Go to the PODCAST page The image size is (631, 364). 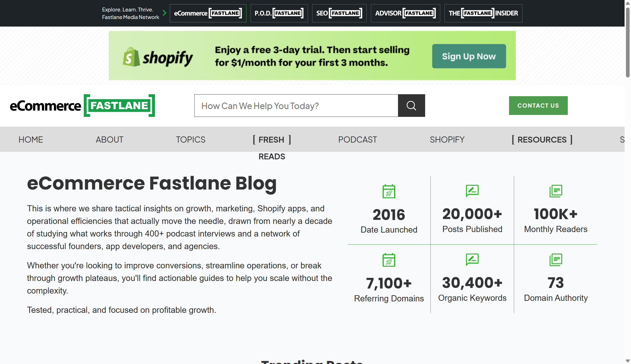tap(357, 140)
